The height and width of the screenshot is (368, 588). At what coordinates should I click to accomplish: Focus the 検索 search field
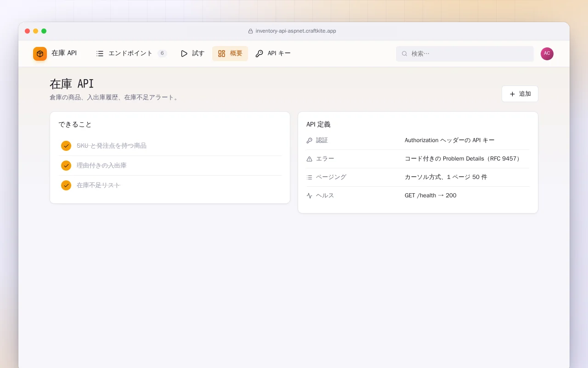point(465,54)
